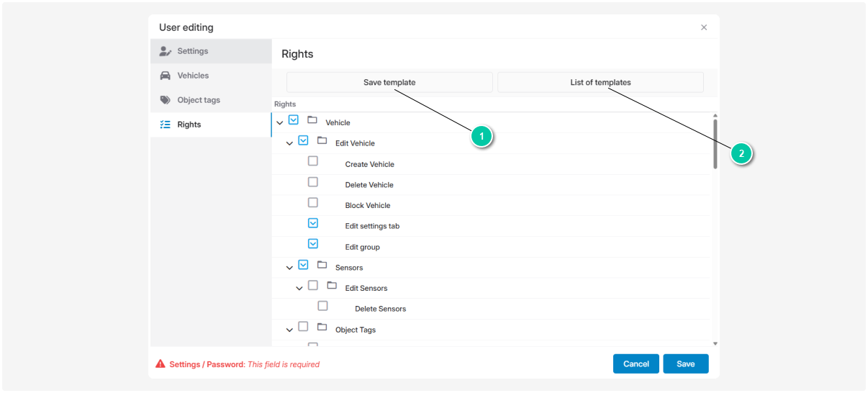
Task: Collapse the Vehicle tree node
Action: (x=280, y=123)
